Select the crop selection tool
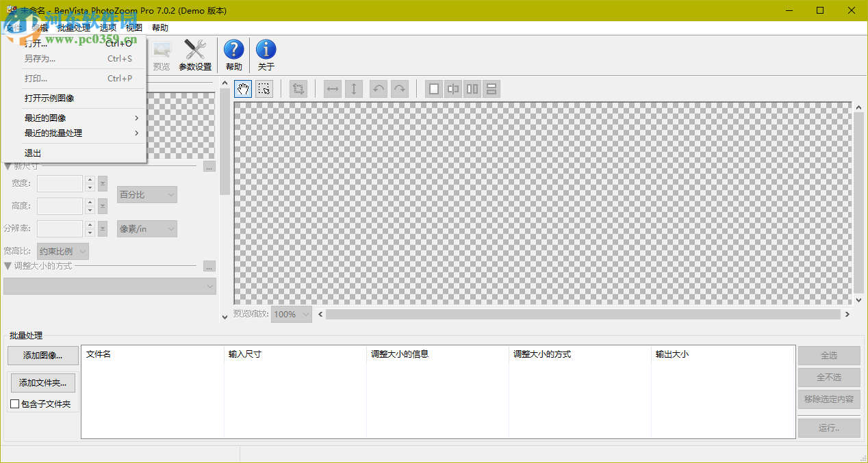 [264, 89]
